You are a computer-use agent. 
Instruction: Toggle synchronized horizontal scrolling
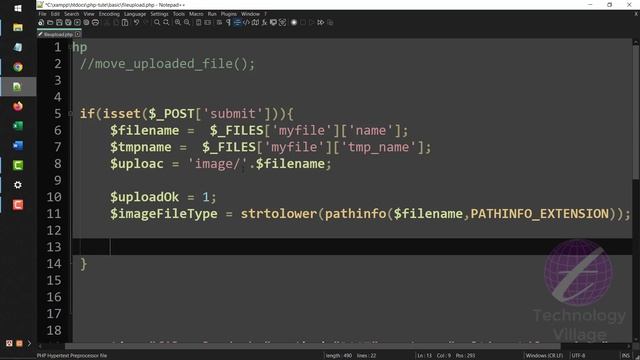pyautogui.click(x=208, y=22)
